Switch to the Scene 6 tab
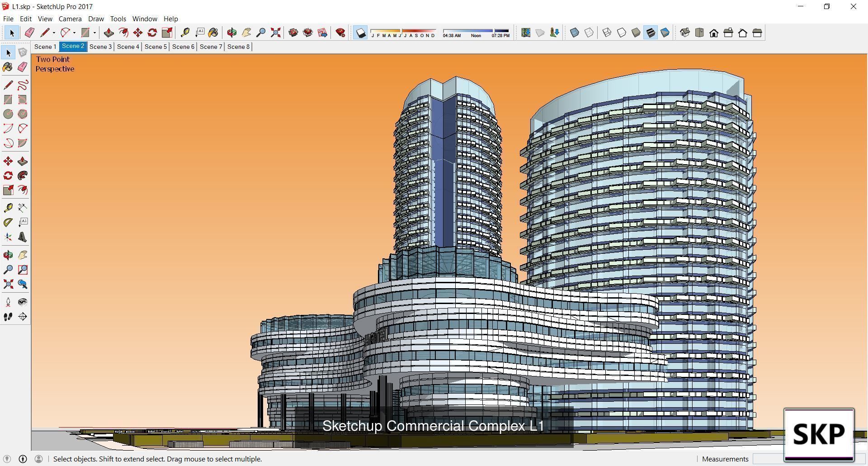 click(183, 47)
